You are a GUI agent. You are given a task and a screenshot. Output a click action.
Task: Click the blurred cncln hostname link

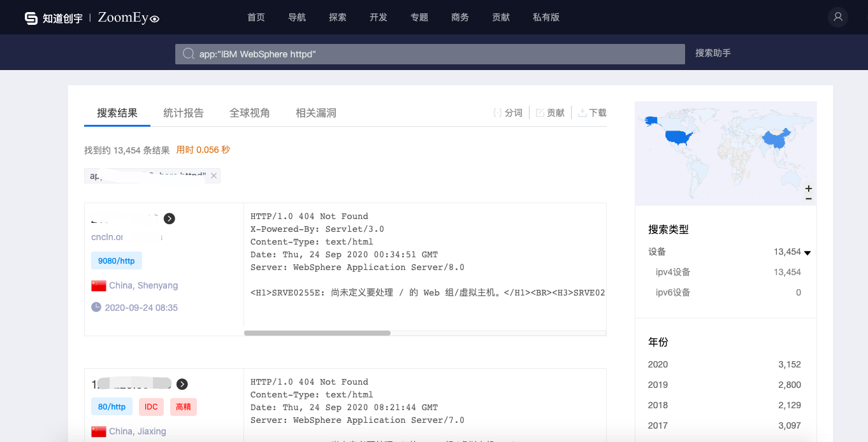[127, 237]
